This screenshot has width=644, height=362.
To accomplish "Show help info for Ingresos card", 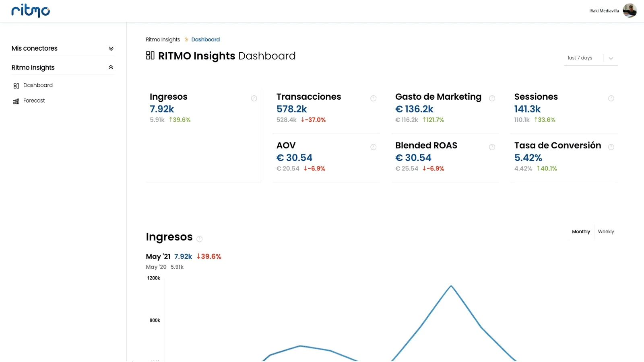I will [254, 99].
